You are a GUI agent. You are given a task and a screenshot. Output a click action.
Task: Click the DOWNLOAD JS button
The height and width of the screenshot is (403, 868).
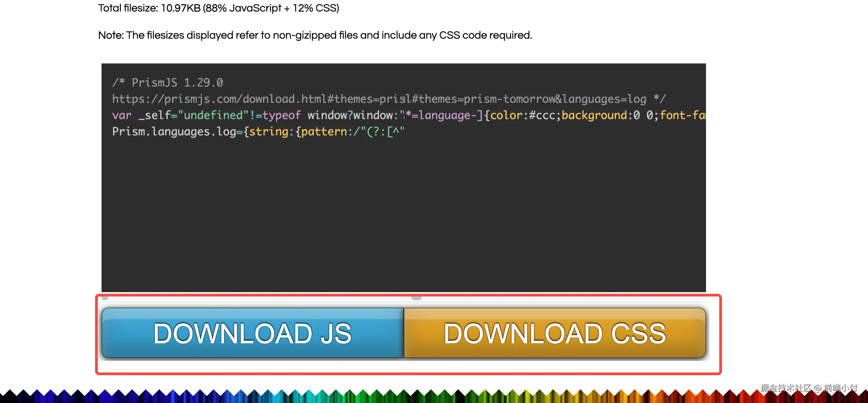(x=252, y=333)
